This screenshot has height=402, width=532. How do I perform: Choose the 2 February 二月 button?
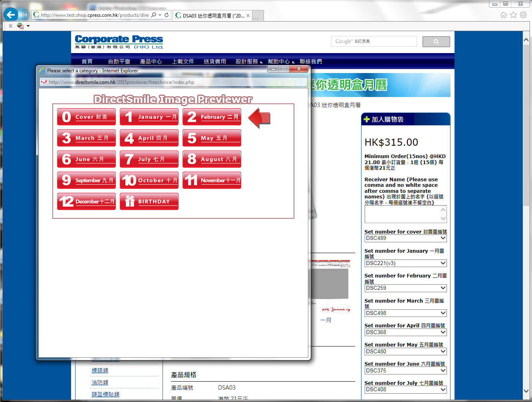212,117
